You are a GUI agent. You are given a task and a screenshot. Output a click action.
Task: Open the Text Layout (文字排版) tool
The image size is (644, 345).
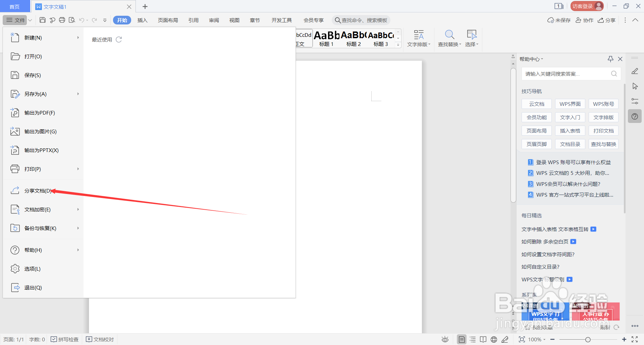pos(419,38)
